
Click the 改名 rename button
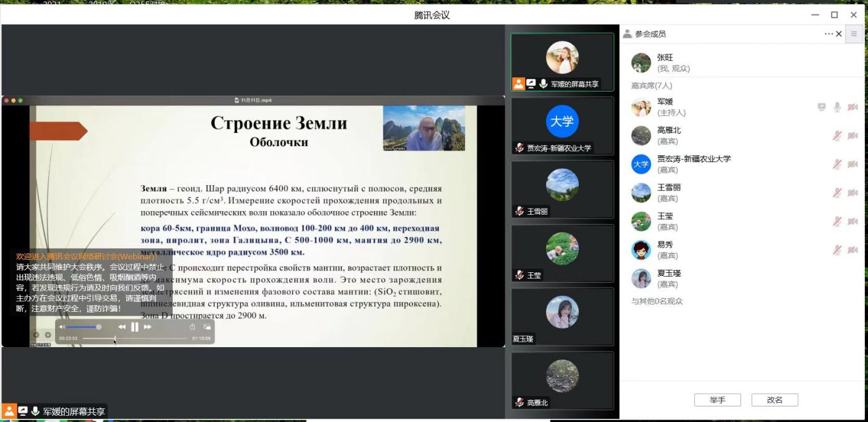tap(775, 400)
